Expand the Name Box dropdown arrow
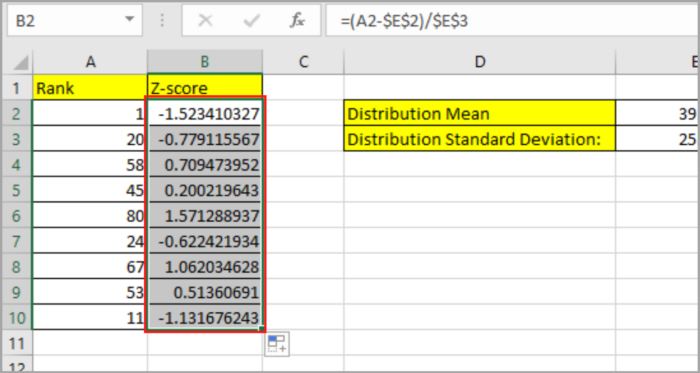Viewport: 700px width, 373px height. point(129,20)
